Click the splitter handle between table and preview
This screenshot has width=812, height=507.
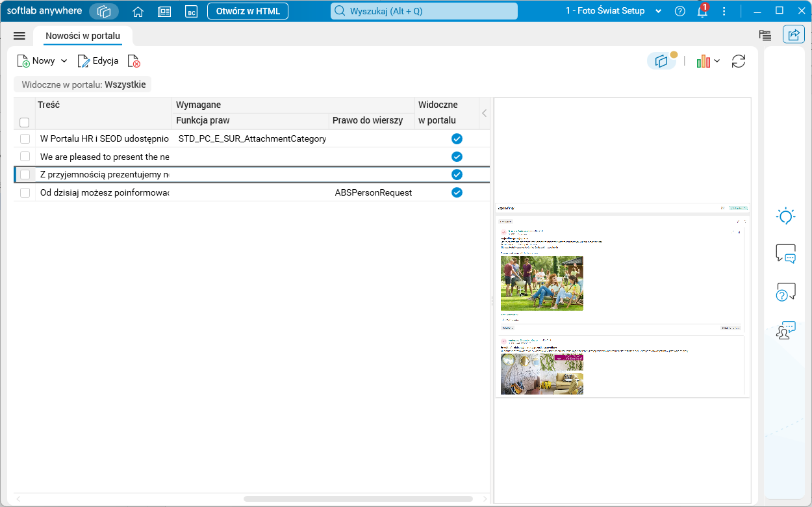[492, 302]
